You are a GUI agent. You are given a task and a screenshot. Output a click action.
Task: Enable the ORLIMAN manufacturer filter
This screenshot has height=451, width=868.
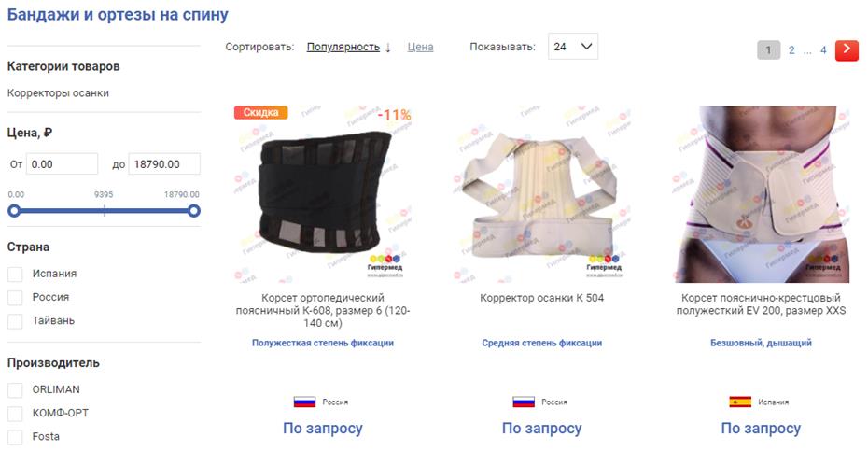point(15,390)
